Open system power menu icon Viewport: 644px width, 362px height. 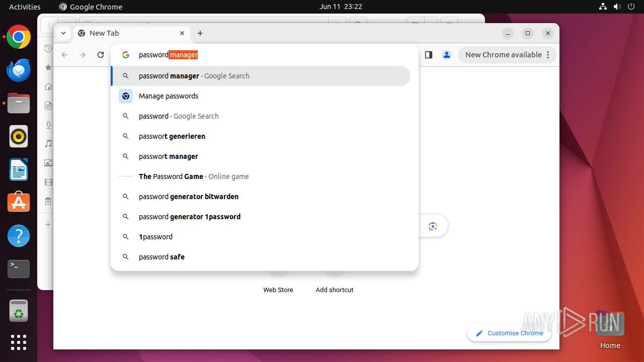[x=631, y=7]
